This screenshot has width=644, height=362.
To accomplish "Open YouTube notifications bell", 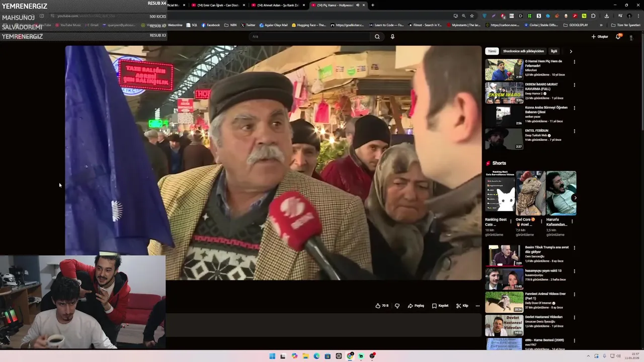I will click(x=618, y=36).
